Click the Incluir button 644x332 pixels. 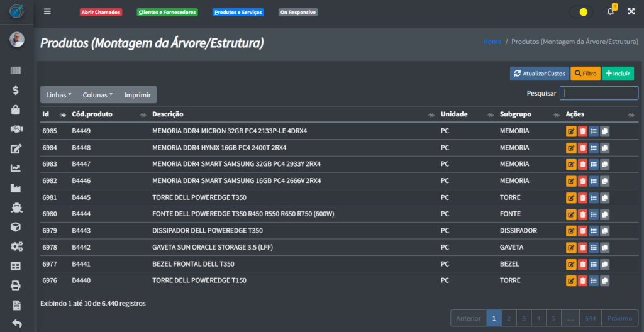coord(618,74)
